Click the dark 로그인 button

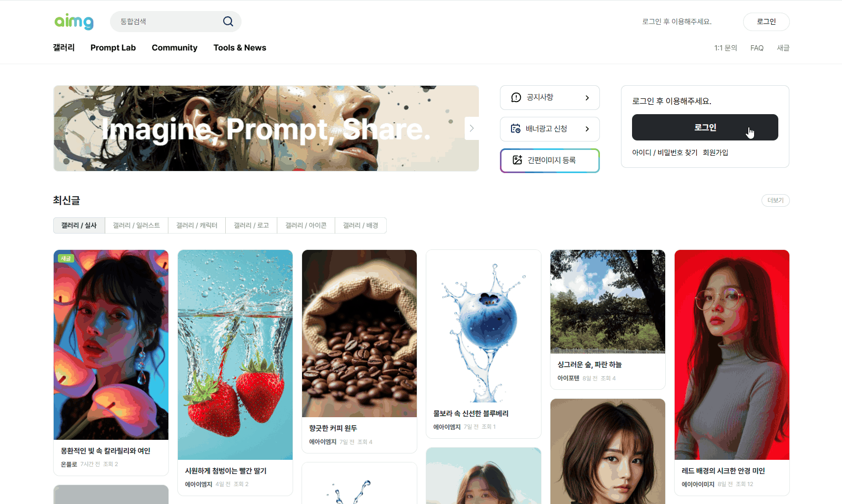[705, 127]
